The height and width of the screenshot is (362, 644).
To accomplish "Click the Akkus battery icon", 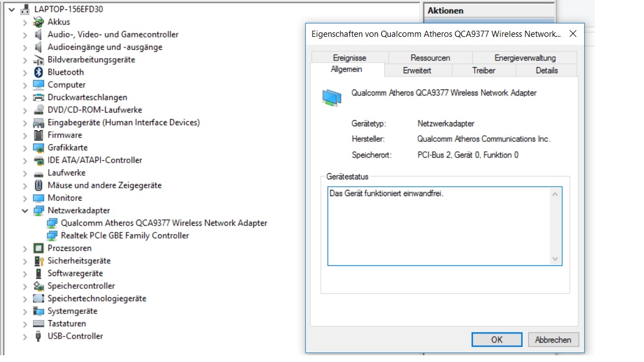I will pyautogui.click(x=38, y=22).
